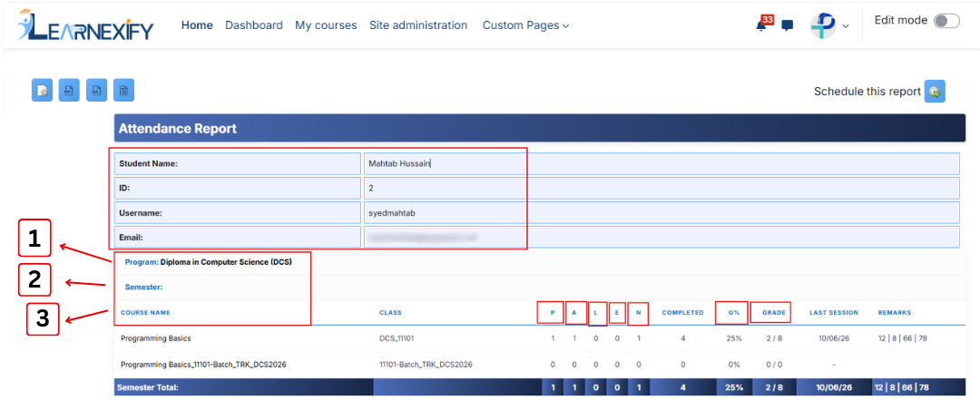Open Site administration
Image resolution: width=980 pixels, height=400 pixels.
point(418,25)
